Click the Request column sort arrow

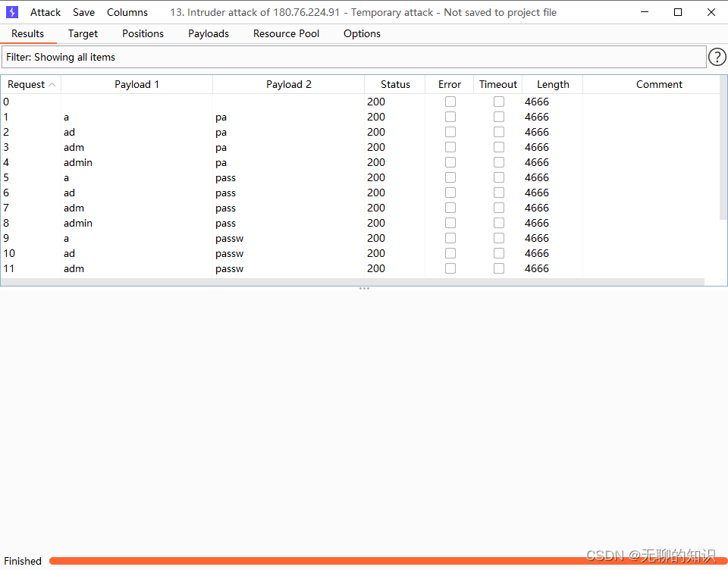pos(52,84)
